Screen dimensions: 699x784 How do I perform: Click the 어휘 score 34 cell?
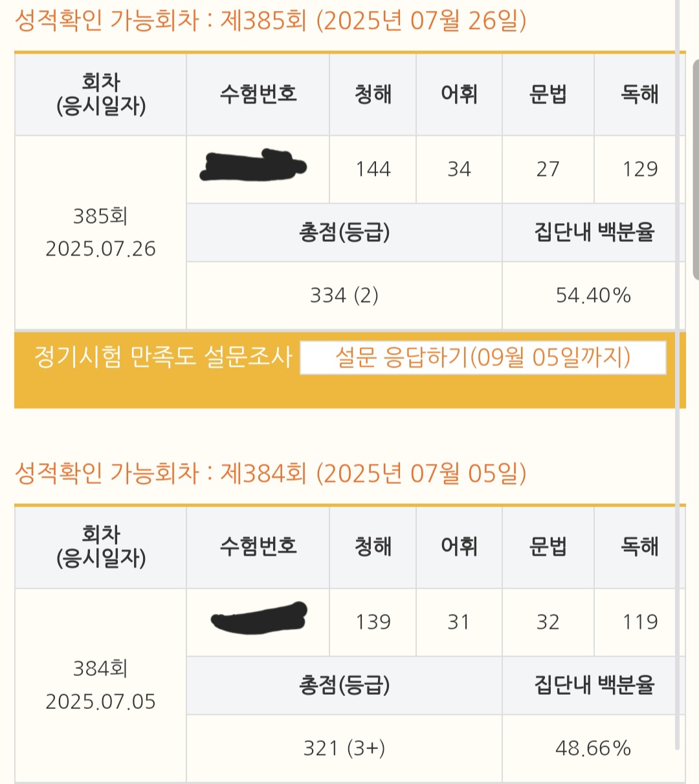[459, 169]
